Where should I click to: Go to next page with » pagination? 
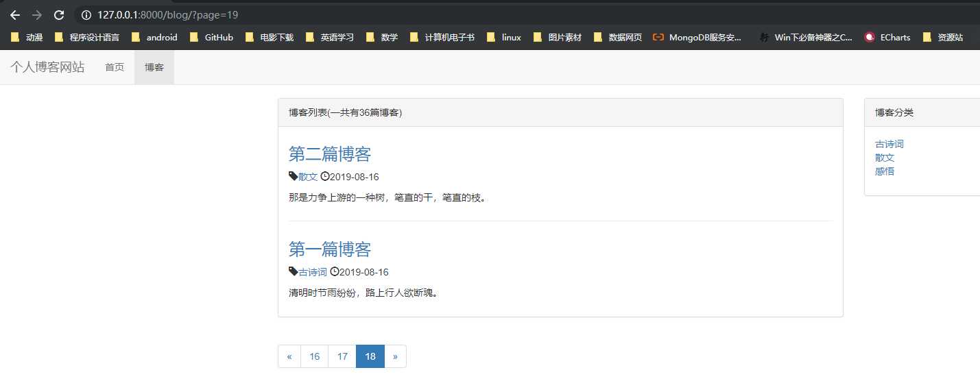[396, 356]
